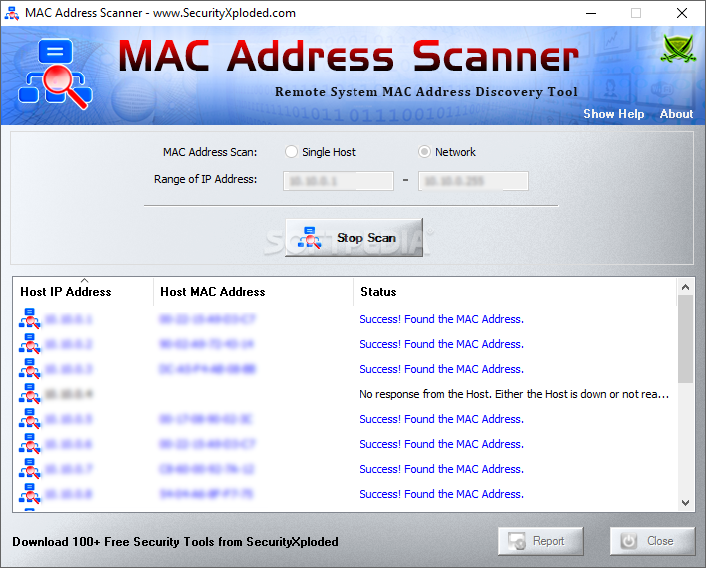Image resolution: width=706 pixels, height=568 pixels.
Task: Open the About link
Action: [x=676, y=114]
